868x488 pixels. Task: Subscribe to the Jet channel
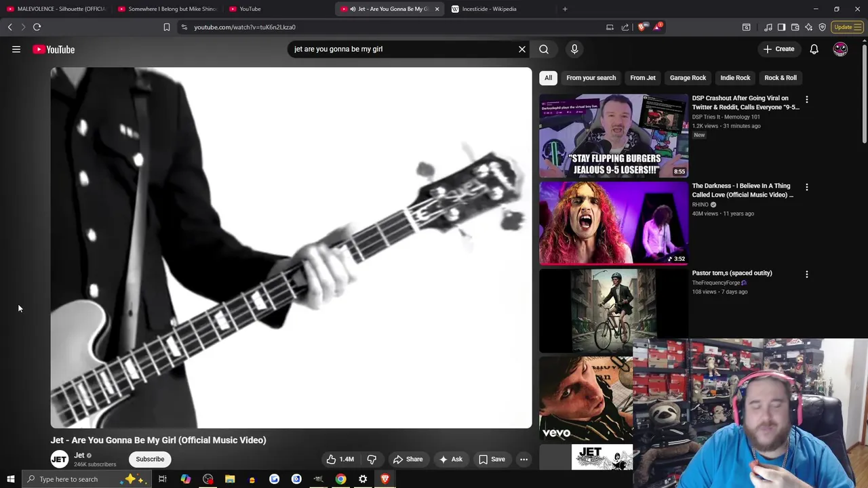(150, 459)
